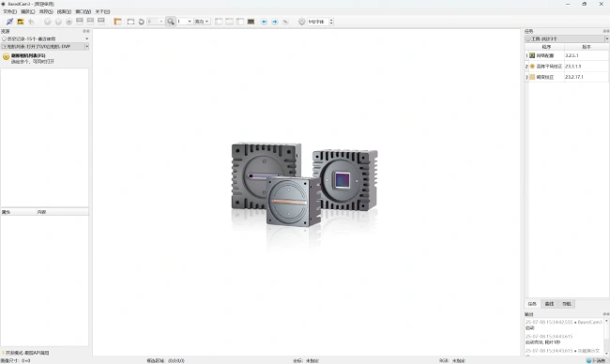Click the blue left arrow icon
The image size is (610, 364).
(264, 22)
